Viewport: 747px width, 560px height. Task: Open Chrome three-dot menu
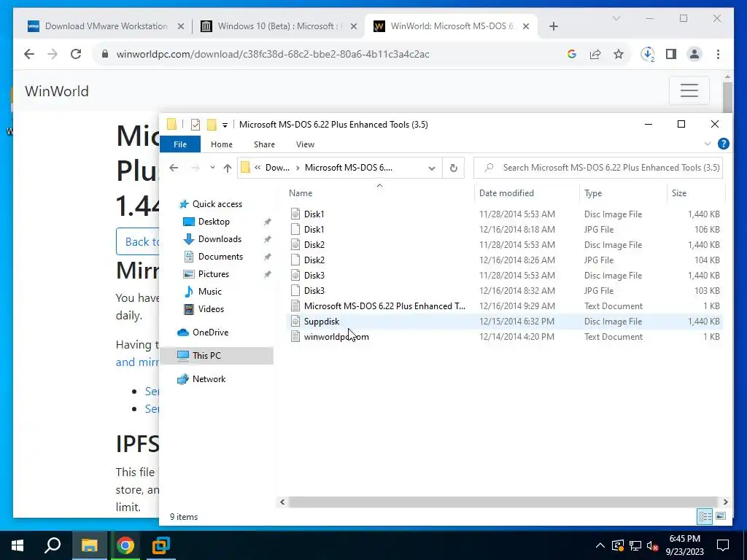pos(718,54)
